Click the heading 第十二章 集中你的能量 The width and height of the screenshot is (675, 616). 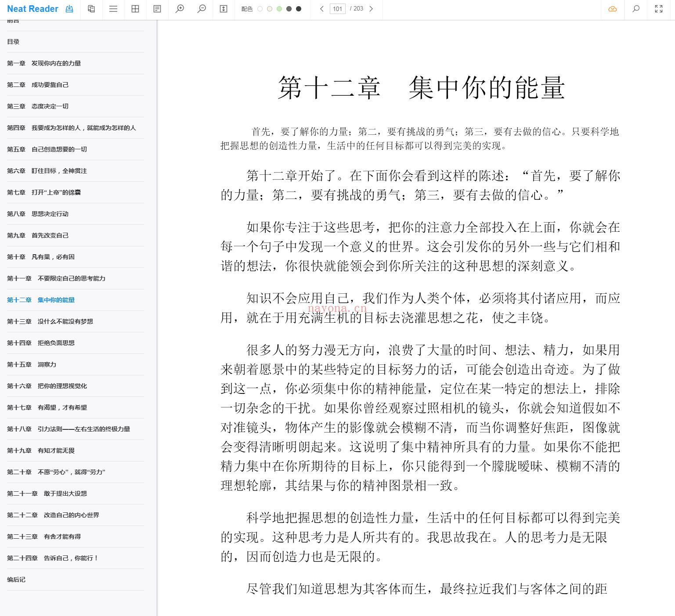[x=421, y=87]
